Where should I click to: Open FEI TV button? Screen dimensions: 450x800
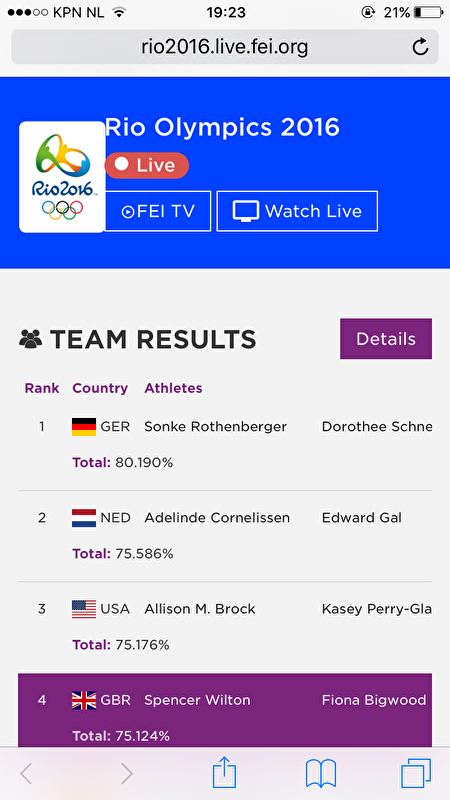pyautogui.click(x=158, y=211)
